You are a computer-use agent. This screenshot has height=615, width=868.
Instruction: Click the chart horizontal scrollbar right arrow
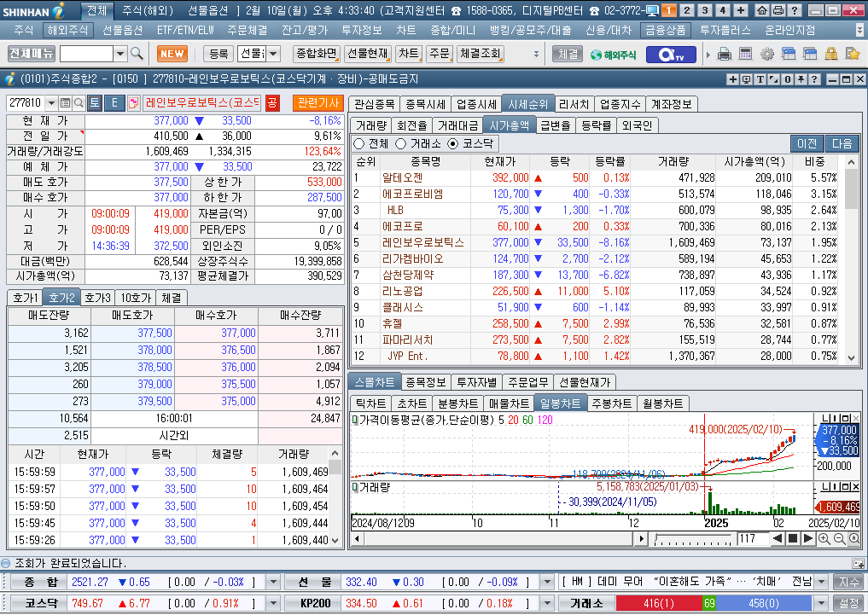tap(641, 539)
